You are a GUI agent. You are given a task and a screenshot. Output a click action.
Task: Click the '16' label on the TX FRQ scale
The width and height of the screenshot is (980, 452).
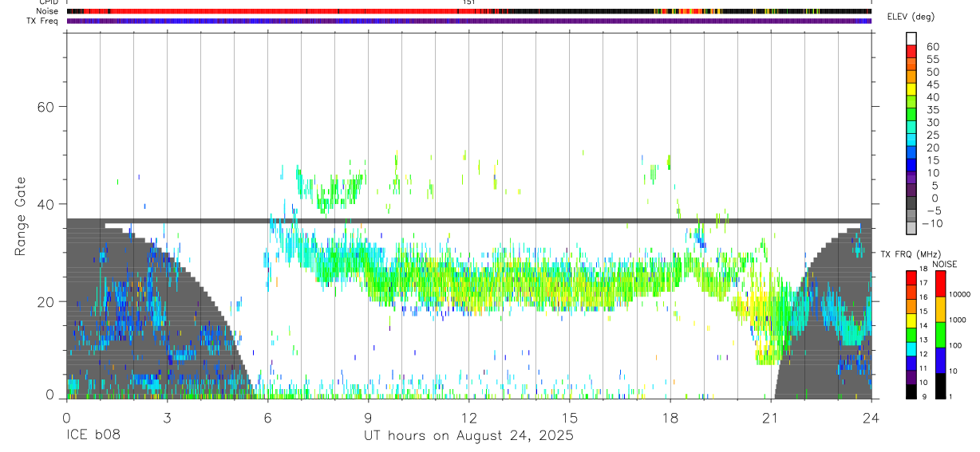click(x=922, y=297)
